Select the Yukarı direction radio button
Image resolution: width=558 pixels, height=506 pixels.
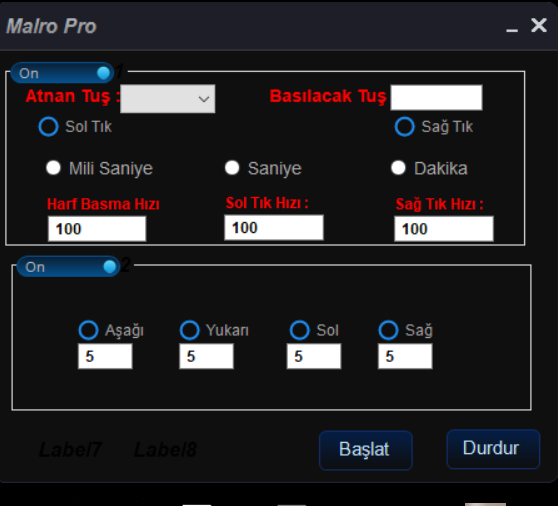pyautogui.click(x=189, y=330)
